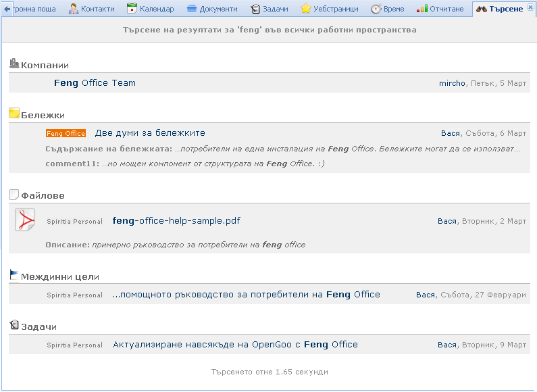Open the Уебстраници tab
The width and height of the screenshot is (537, 392).
(x=329, y=9)
